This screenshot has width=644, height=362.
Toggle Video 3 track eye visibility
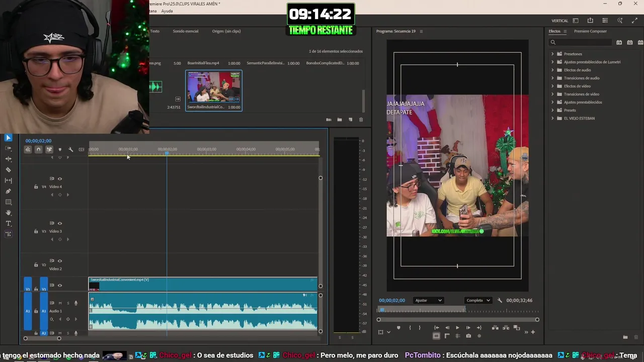(x=60, y=223)
